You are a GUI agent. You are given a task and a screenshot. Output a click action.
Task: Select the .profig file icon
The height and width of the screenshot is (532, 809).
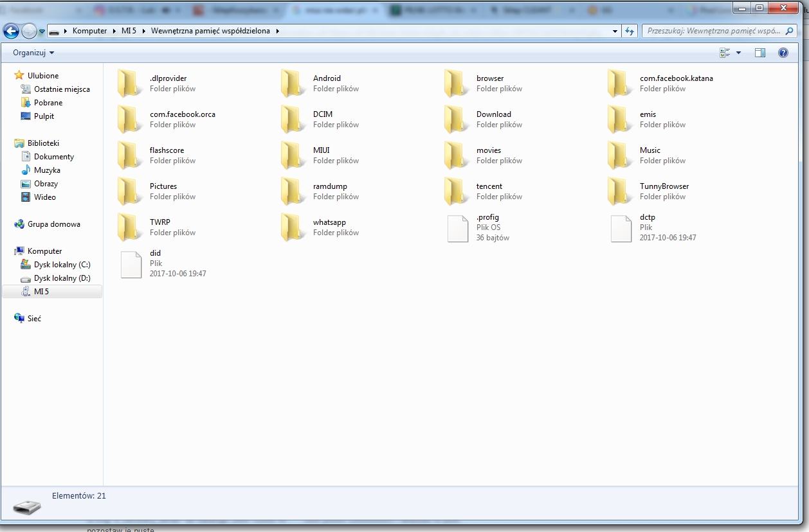click(x=457, y=228)
